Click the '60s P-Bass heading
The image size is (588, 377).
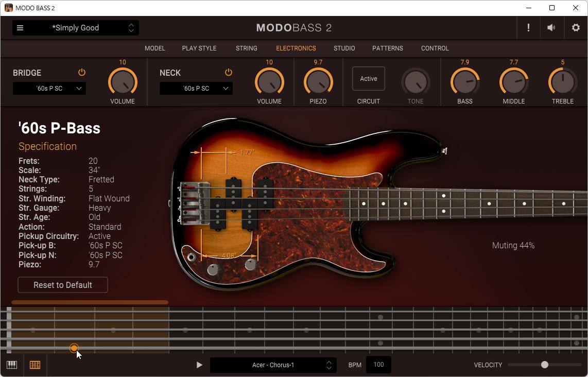point(59,128)
